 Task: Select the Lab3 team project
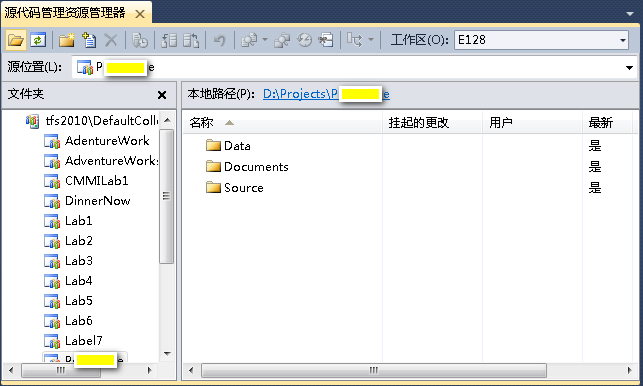pyautogui.click(x=78, y=261)
